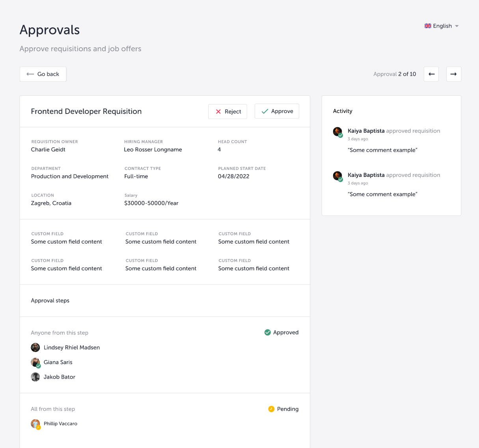Reject the Frontend Developer Requisition

[x=227, y=112]
